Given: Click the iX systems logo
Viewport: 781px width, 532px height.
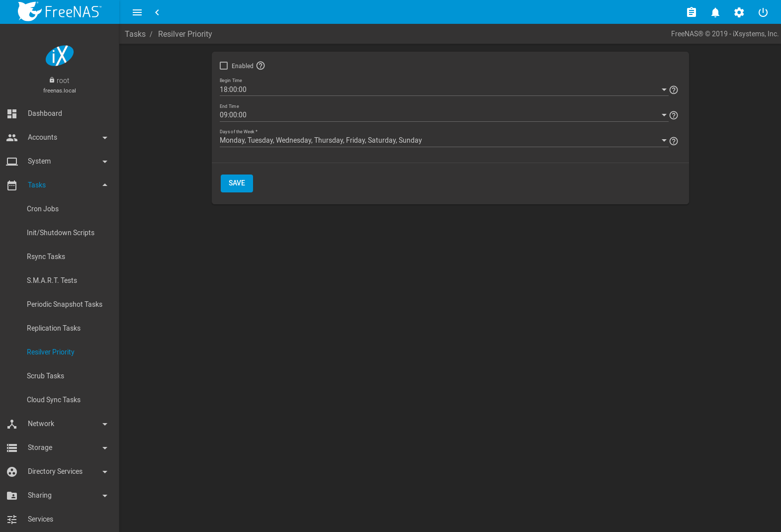Looking at the screenshot, I should coord(60,56).
